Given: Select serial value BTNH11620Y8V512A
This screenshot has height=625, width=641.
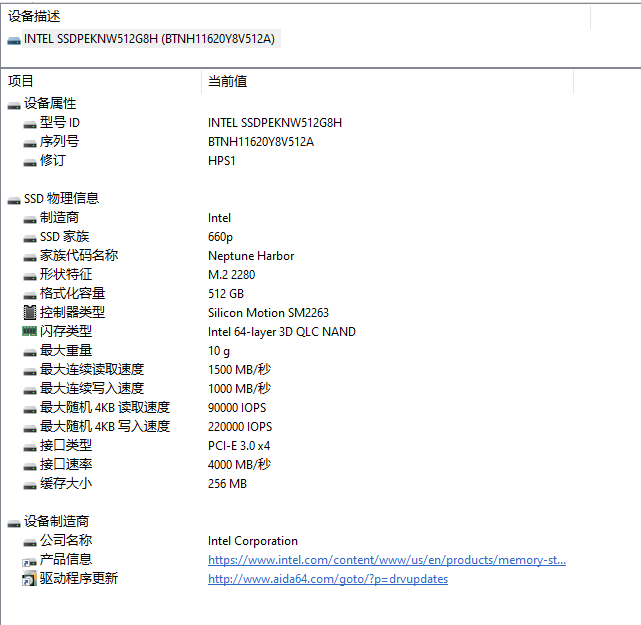Looking at the screenshot, I should pos(261,141).
